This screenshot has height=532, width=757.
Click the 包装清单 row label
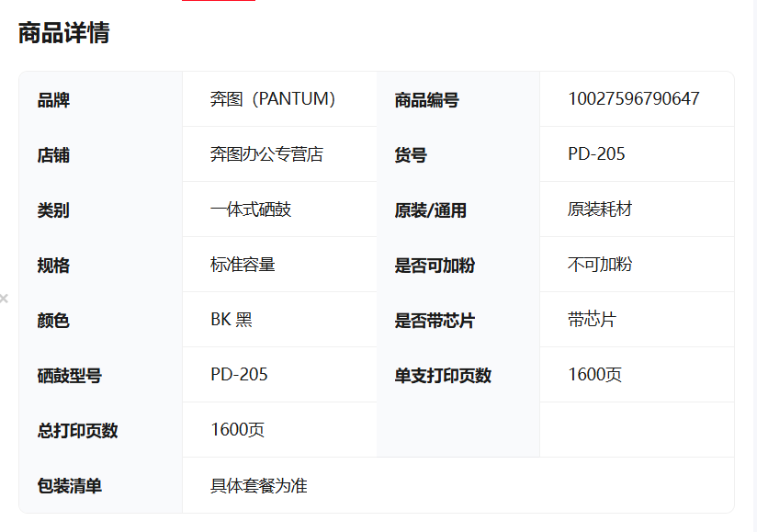pyautogui.click(x=70, y=486)
